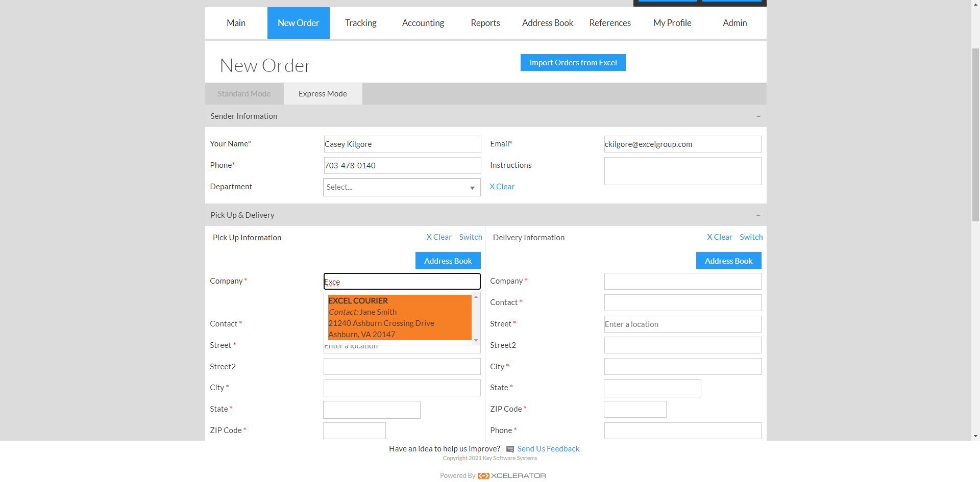Click Switch link in Pick Up Information
Viewport: 980px width, 482px height.
coord(471,237)
